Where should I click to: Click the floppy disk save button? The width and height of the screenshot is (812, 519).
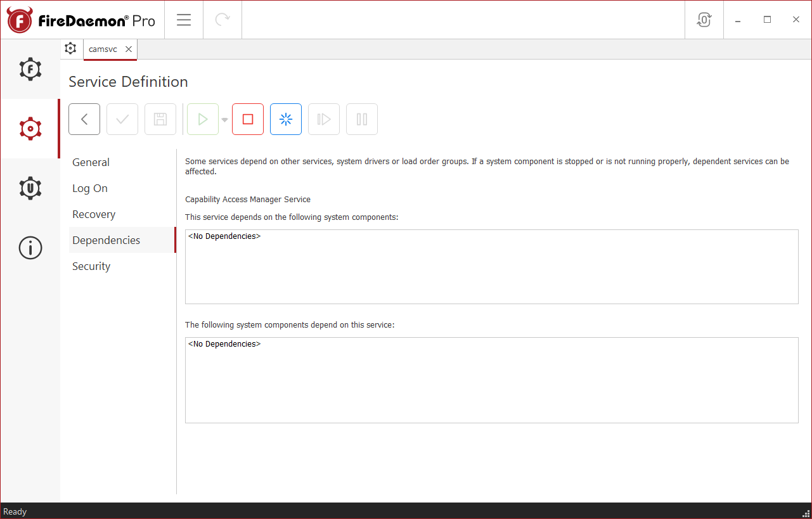160,119
